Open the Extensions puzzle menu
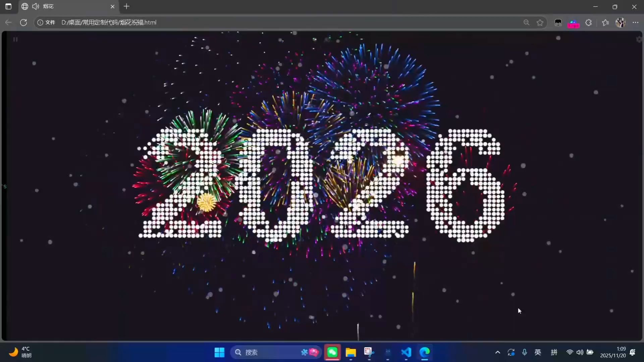The height and width of the screenshot is (362, 644). [589, 22]
